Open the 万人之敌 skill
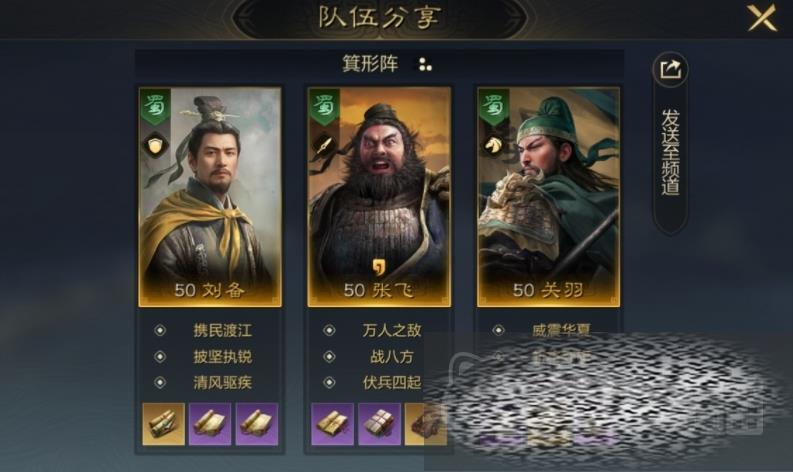793x472 pixels. pos(391,330)
